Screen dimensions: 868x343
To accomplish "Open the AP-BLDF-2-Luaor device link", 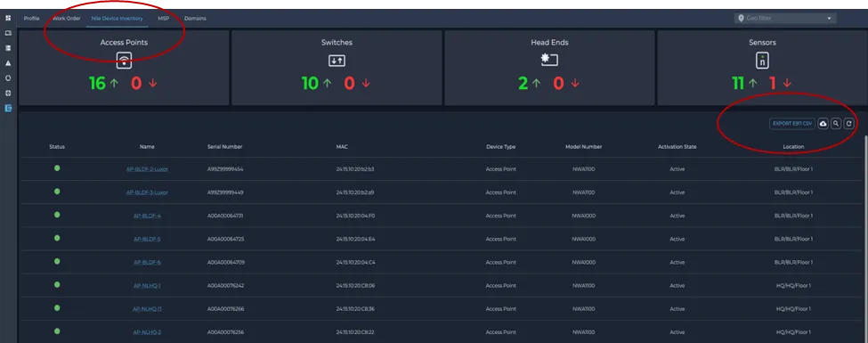I will (x=147, y=169).
